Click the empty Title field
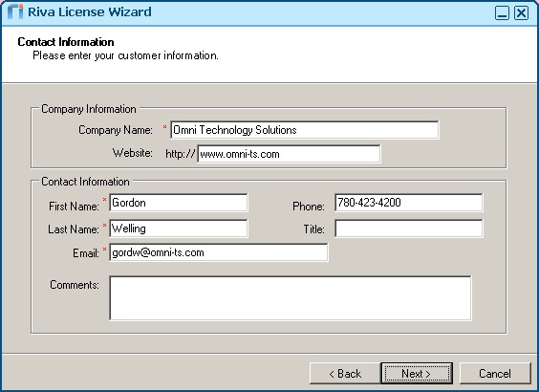The image size is (539, 392). (409, 229)
